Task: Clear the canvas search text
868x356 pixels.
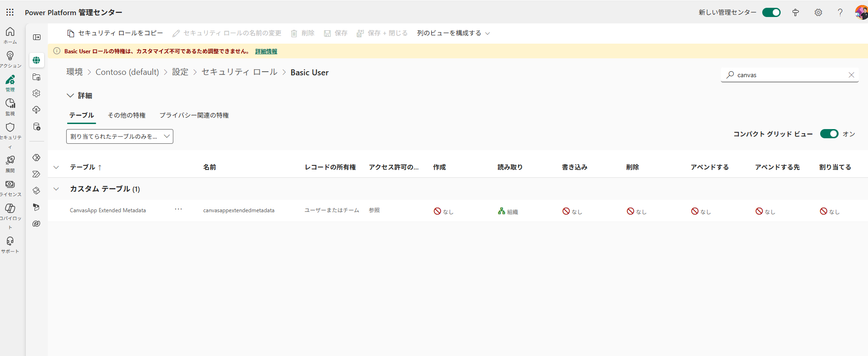Action: click(x=851, y=75)
